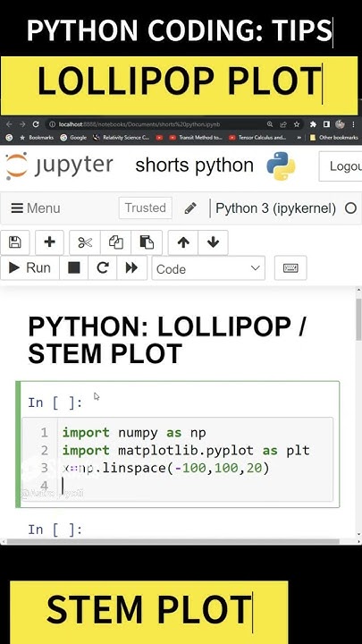Click the second cell's In [ ]: prompt

pyautogui.click(x=55, y=530)
